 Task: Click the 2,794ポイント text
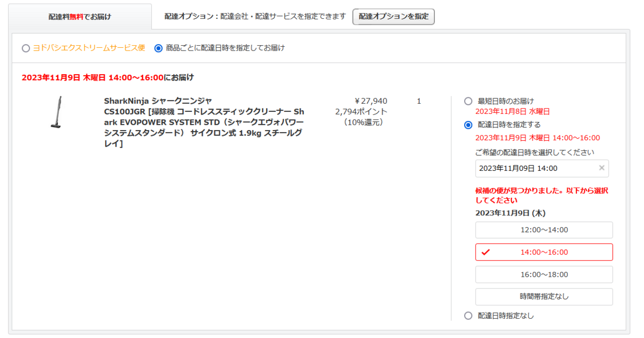click(361, 112)
